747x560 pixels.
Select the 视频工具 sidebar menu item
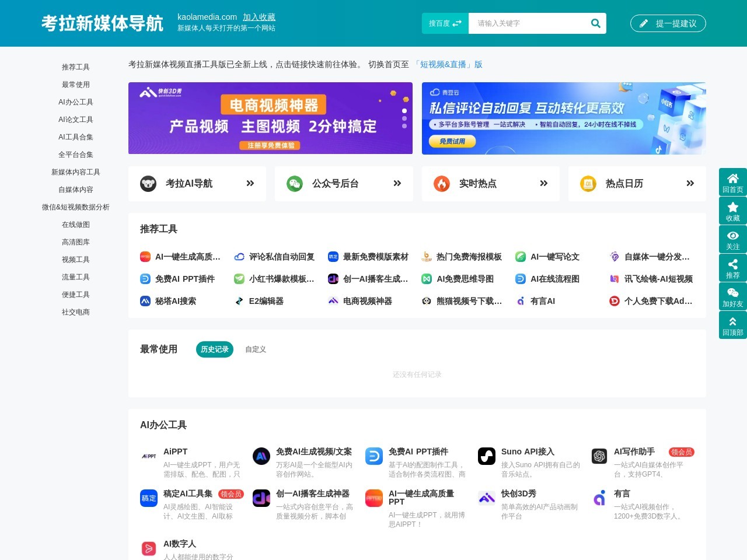[x=76, y=260]
